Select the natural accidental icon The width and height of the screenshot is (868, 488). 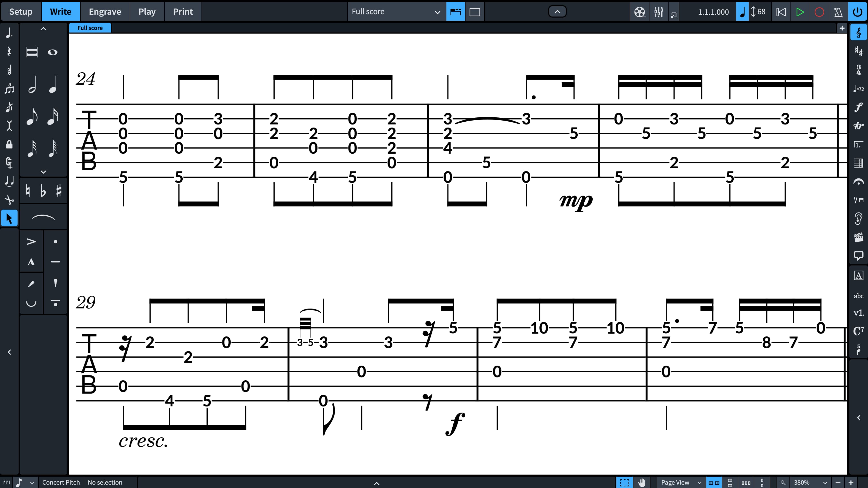click(28, 191)
